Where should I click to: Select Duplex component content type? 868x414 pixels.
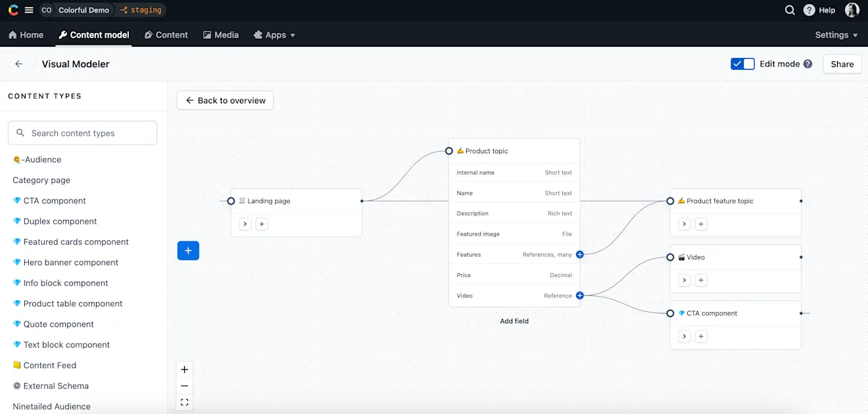55,221
